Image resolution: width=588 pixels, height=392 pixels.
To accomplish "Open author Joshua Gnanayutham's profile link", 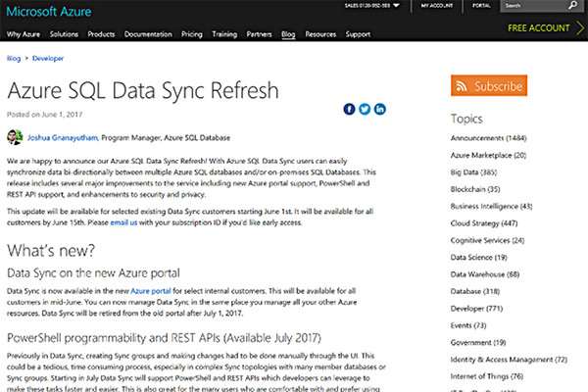I will (x=63, y=137).
